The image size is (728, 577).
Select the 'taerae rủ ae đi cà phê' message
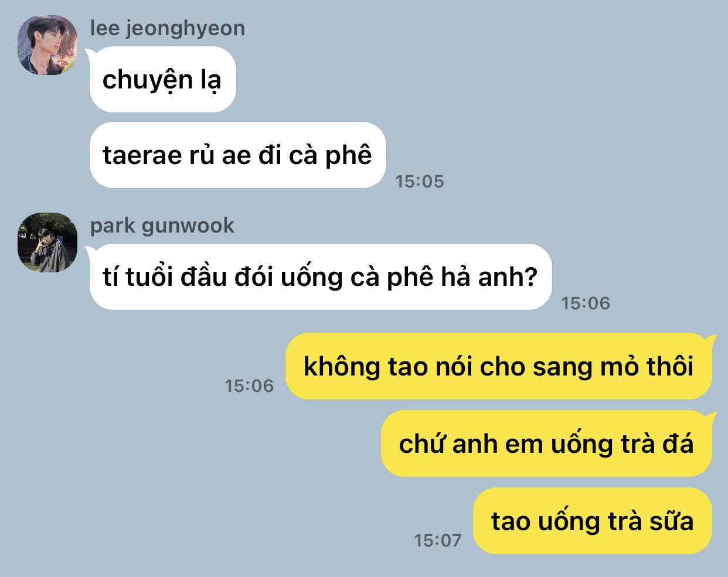click(237, 155)
